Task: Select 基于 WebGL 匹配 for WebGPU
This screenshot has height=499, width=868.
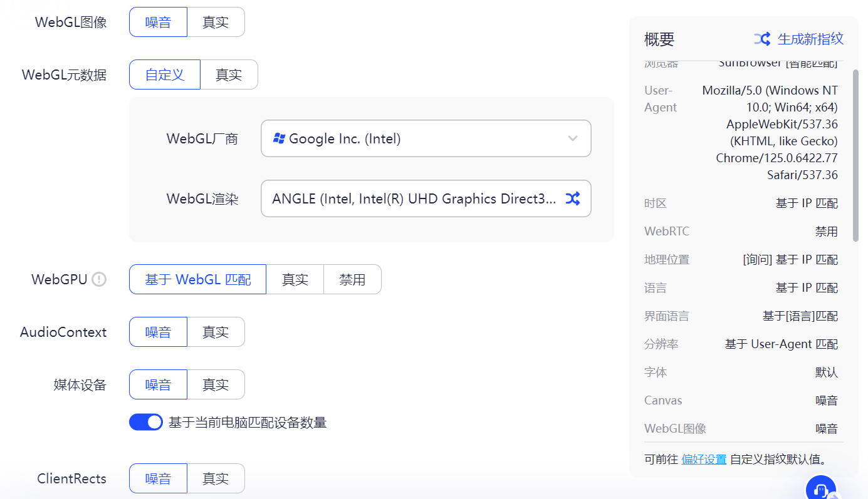Action: 197,279
